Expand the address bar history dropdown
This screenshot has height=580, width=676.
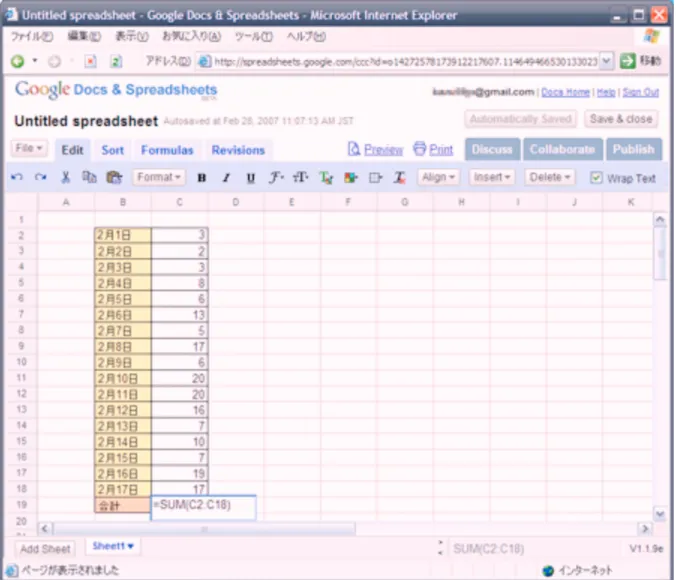coord(606,61)
